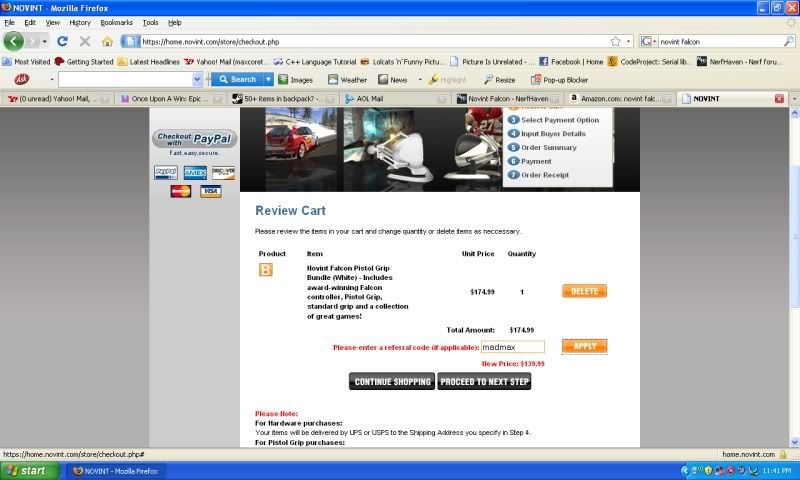
Task: Click the orange B product icon
Action: [265, 269]
